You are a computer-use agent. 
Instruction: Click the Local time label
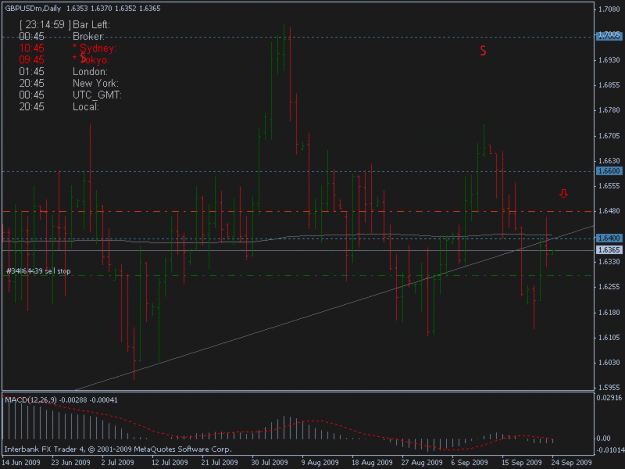pyautogui.click(x=85, y=107)
